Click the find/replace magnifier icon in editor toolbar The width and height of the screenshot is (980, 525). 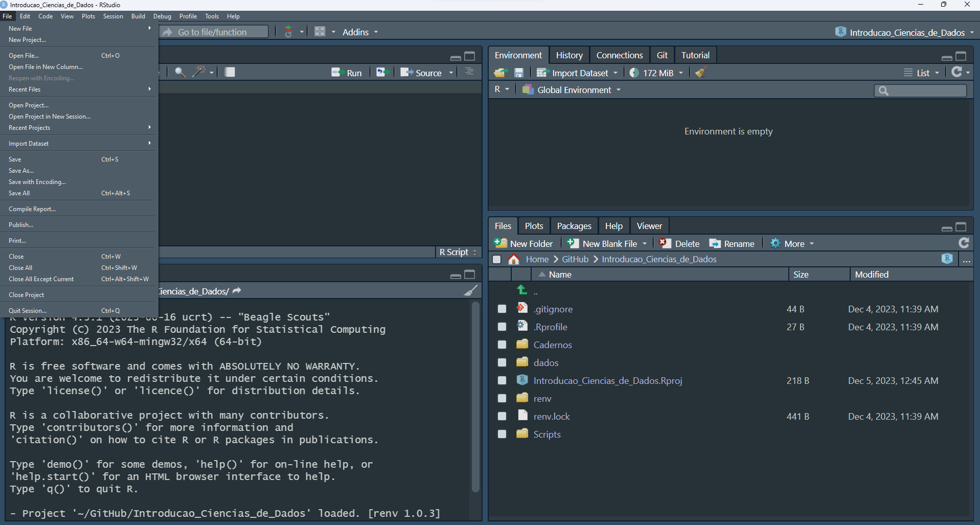click(180, 72)
